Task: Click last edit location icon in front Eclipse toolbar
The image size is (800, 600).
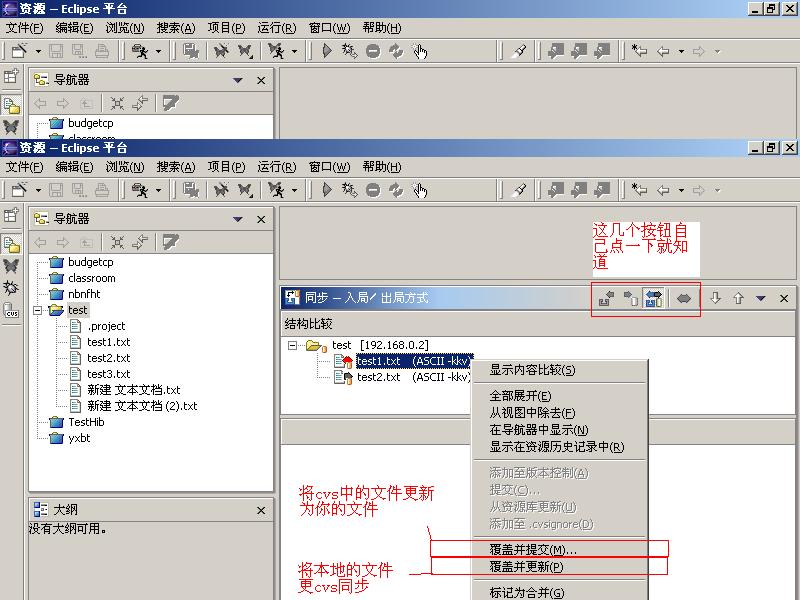Action: tap(639, 190)
